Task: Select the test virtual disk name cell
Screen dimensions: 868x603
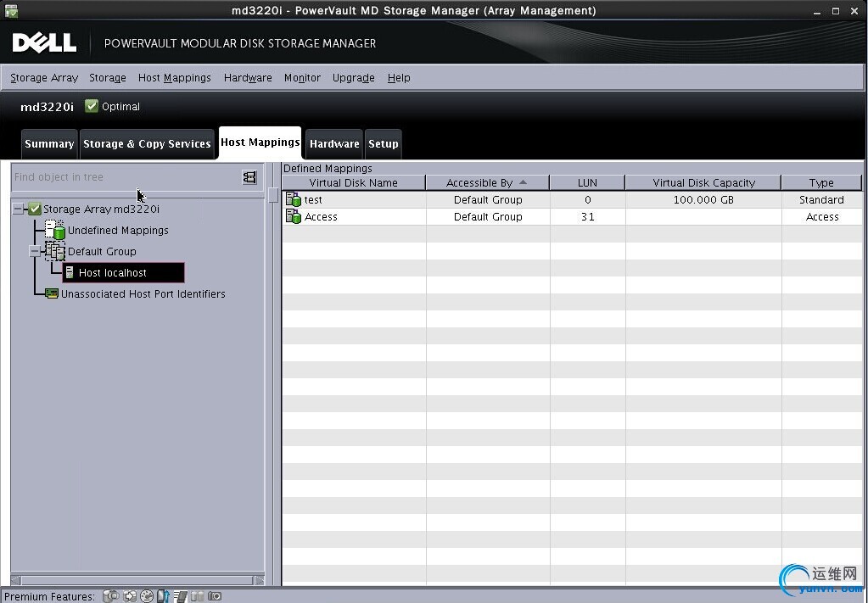Action: 355,199
